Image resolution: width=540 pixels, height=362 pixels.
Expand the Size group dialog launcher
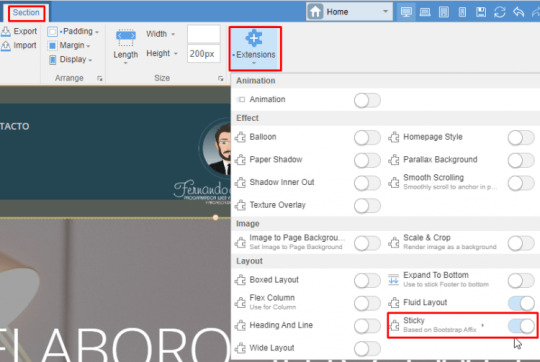tap(220, 79)
